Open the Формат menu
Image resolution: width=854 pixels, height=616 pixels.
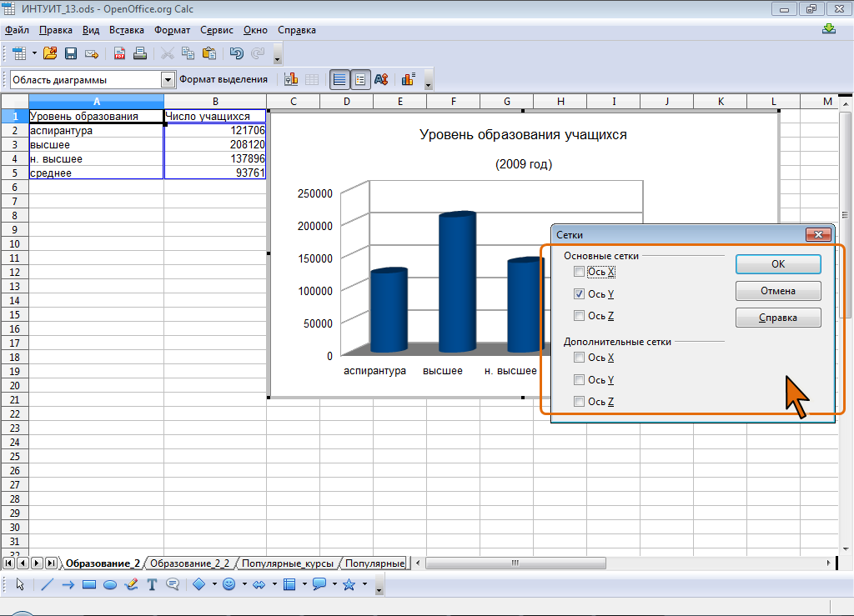(x=172, y=30)
